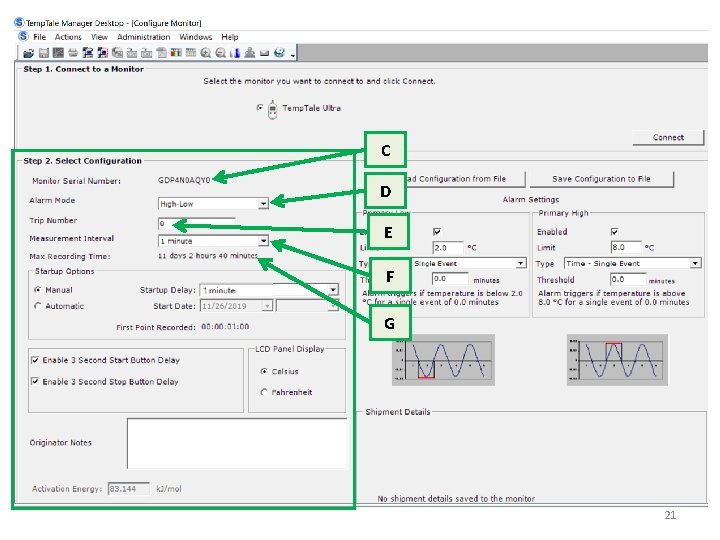Click the dark grey chart toolbar icon beside save
Image resolution: width=720 pixels, height=540 pixels.
click(58, 53)
